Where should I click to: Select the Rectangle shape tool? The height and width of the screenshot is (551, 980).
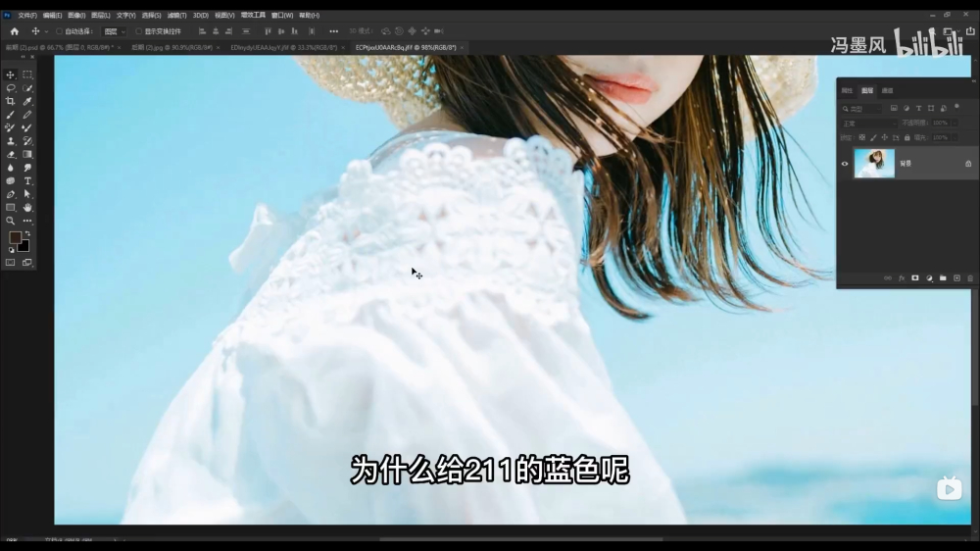pyautogui.click(x=11, y=208)
